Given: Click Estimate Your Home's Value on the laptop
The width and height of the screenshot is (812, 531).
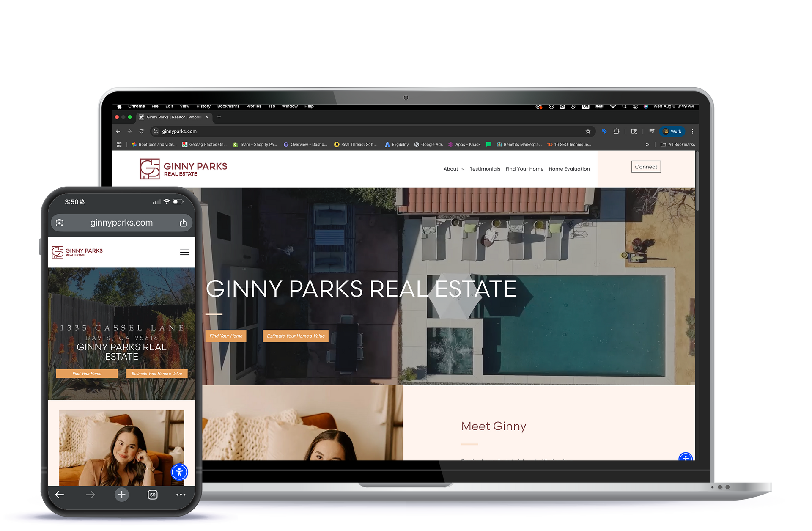Looking at the screenshot, I should (296, 336).
